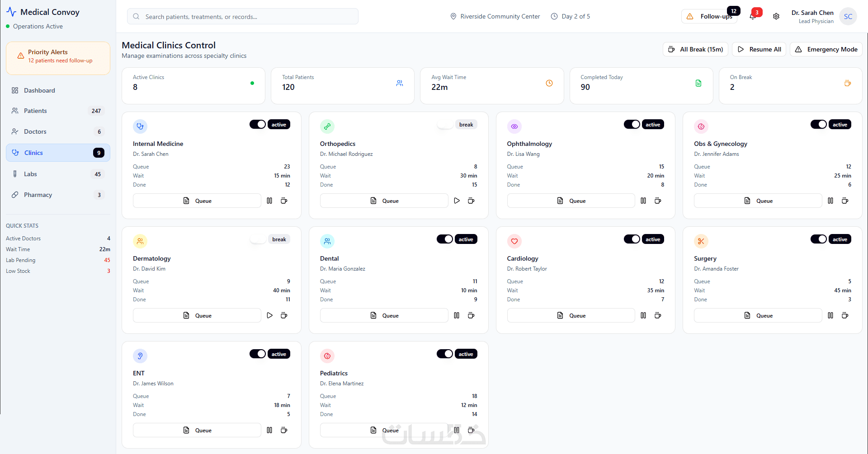Toggle ENT active switch
This screenshot has width=868, height=454.
pos(258,354)
